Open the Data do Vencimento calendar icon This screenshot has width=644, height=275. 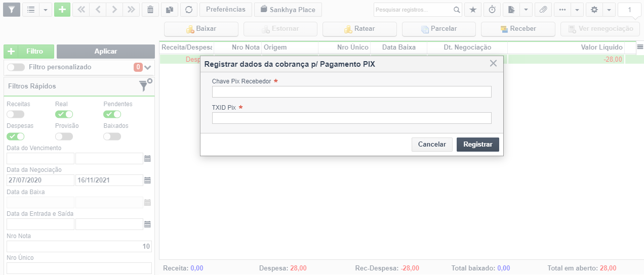[x=148, y=159]
